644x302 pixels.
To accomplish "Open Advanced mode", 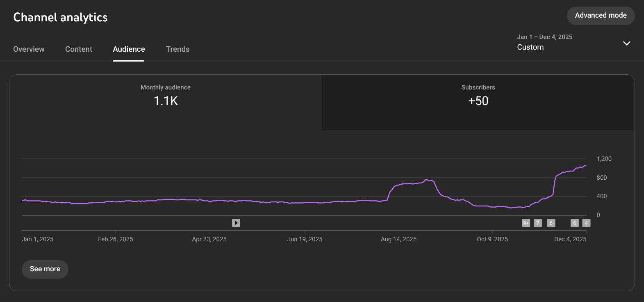I will 601,16.
